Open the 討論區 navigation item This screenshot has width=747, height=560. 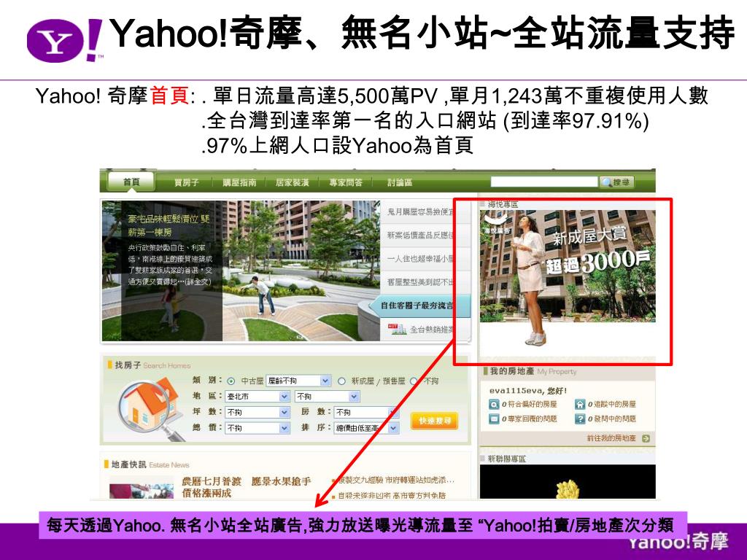(400, 182)
